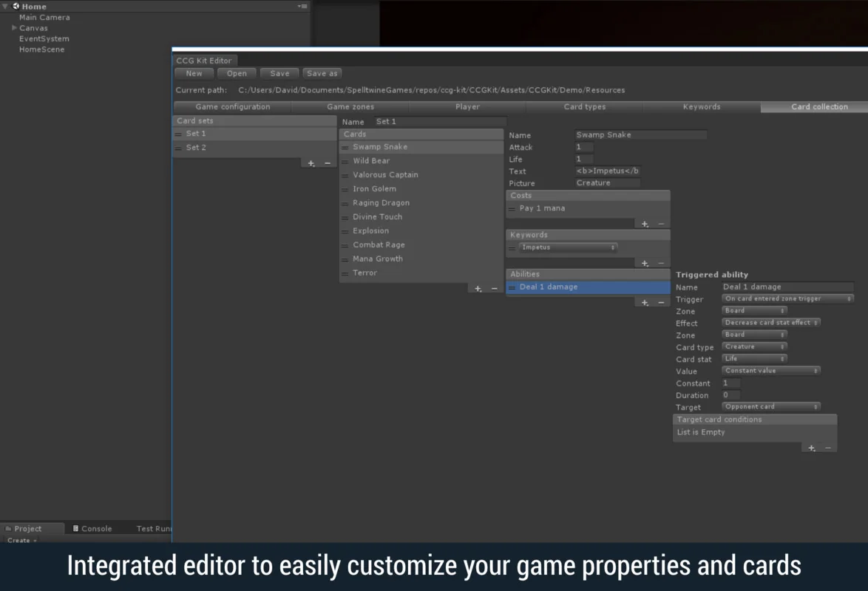Image resolution: width=868 pixels, height=591 pixels.
Task: Switch to the Game zones tab
Action: tap(350, 106)
